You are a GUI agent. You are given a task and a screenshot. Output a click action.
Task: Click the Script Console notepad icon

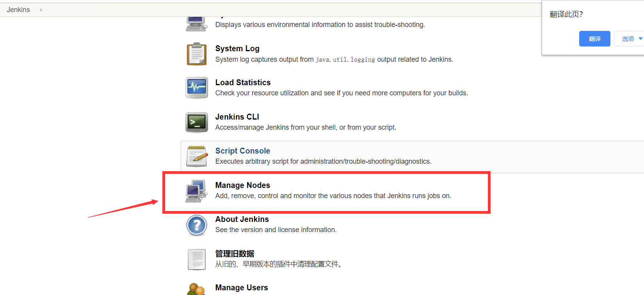point(197,156)
